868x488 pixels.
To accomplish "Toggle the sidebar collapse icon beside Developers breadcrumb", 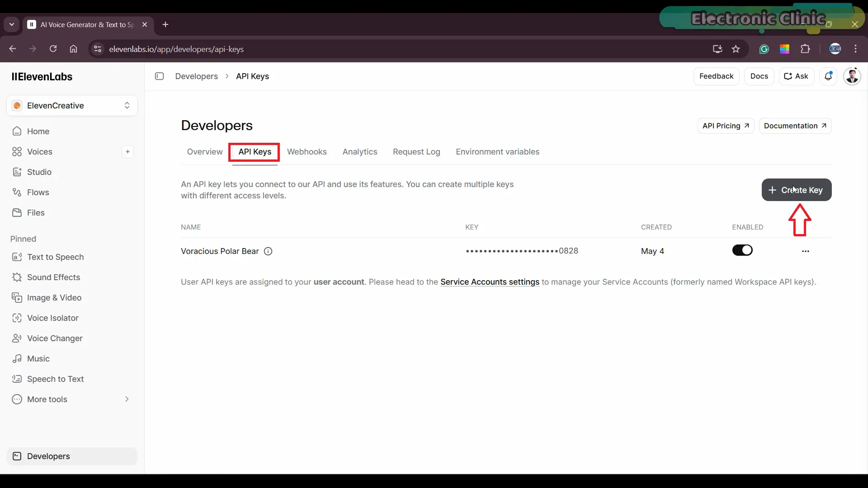I will pyautogui.click(x=159, y=76).
